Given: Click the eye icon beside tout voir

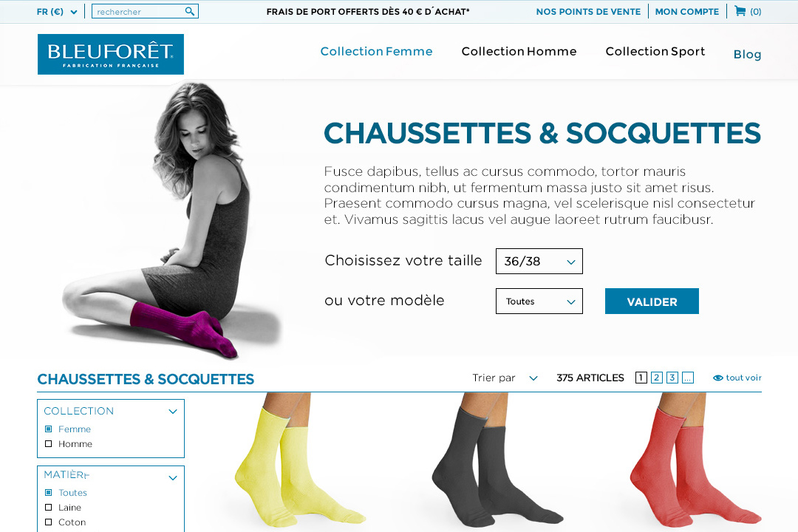Looking at the screenshot, I should click(717, 378).
